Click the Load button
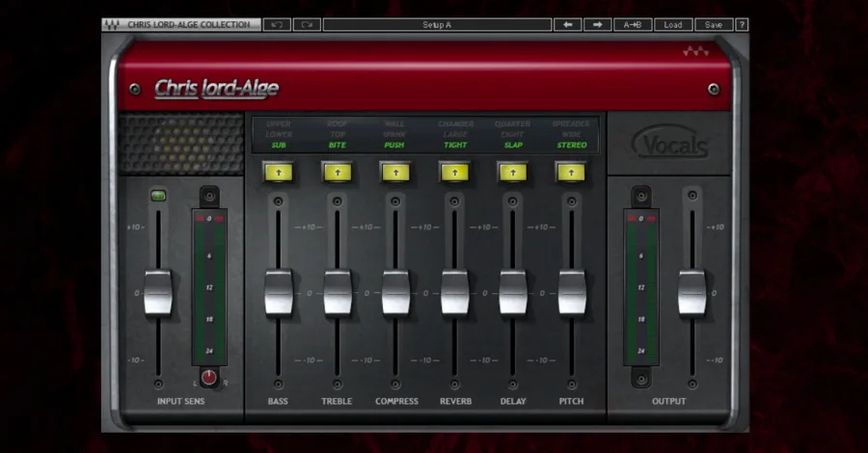The height and width of the screenshot is (453, 868). pyautogui.click(x=672, y=25)
